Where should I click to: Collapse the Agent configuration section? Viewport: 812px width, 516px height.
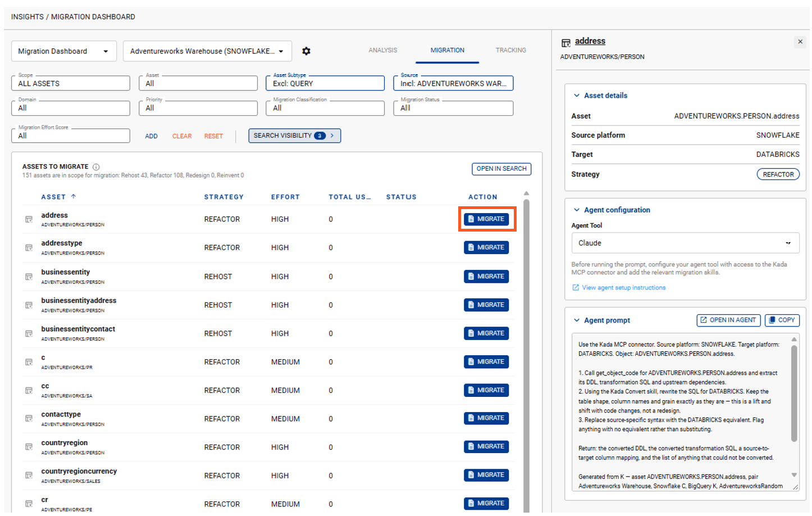point(577,210)
